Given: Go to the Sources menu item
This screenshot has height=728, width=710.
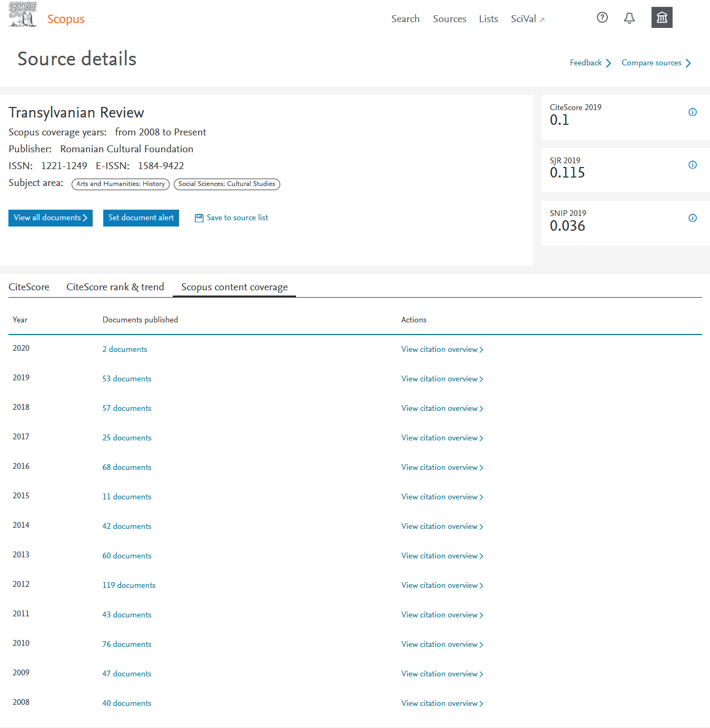Looking at the screenshot, I should click(x=449, y=19).
